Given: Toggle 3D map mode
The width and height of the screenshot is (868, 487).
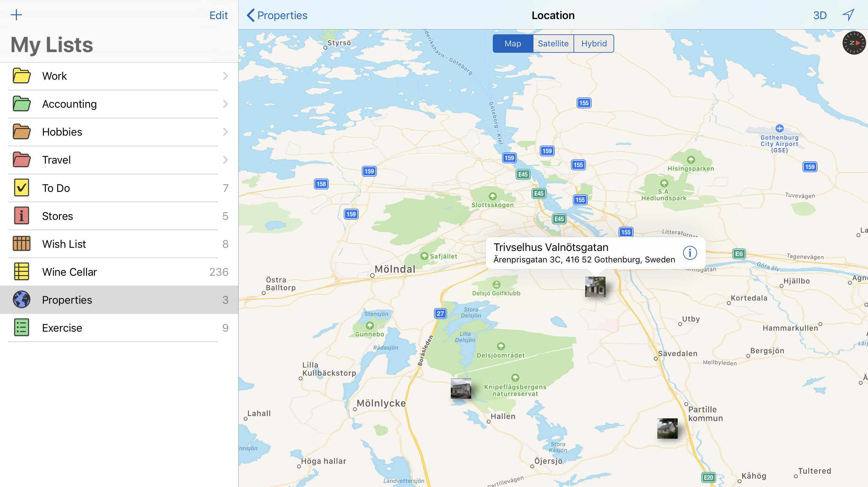Looking at the screenshot, I should click(x=819, y=15).
